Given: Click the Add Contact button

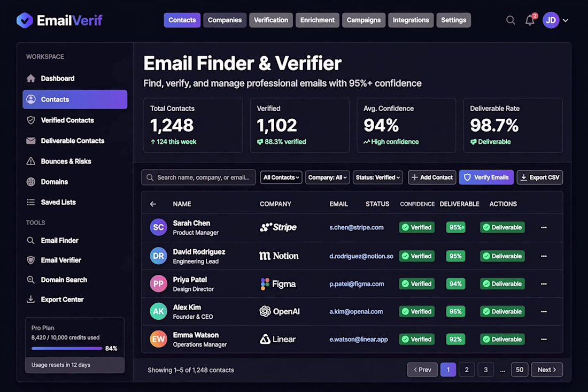Looking at the screenshot, I should [x=431, y=178].
